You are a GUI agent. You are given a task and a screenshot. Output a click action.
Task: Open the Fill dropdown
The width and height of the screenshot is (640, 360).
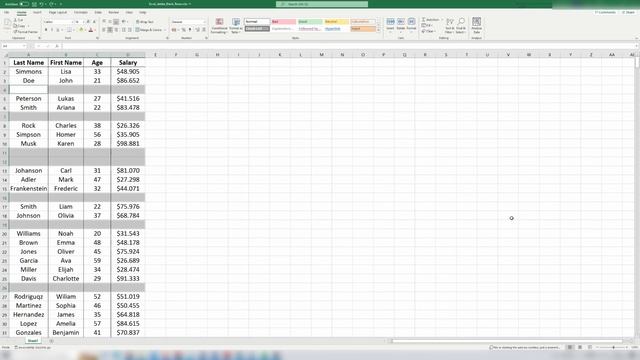pyautogui.click(x=427, y=25)
